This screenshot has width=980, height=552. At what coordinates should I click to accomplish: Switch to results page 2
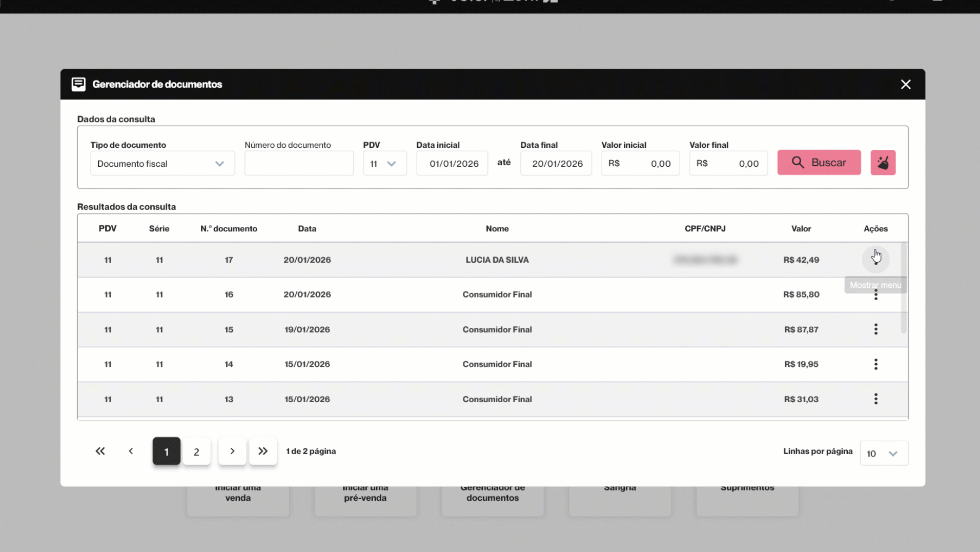coord(196,451)
